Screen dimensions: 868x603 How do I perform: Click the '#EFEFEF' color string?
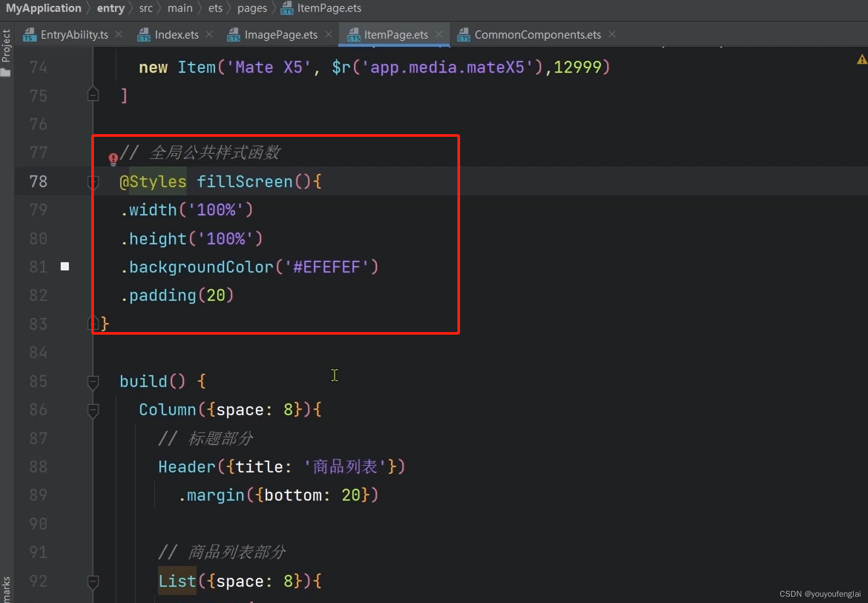pos(326,267)
